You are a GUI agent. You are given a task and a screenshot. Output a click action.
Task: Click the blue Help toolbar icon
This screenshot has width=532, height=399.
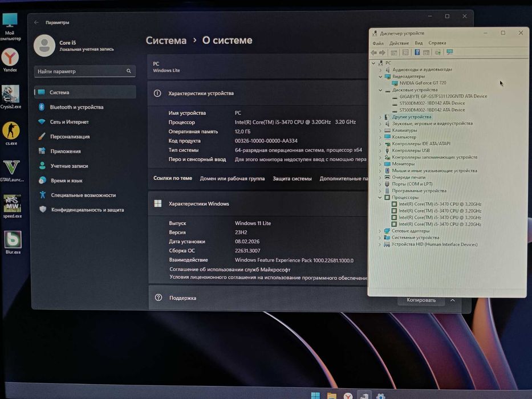pos(417,52)
